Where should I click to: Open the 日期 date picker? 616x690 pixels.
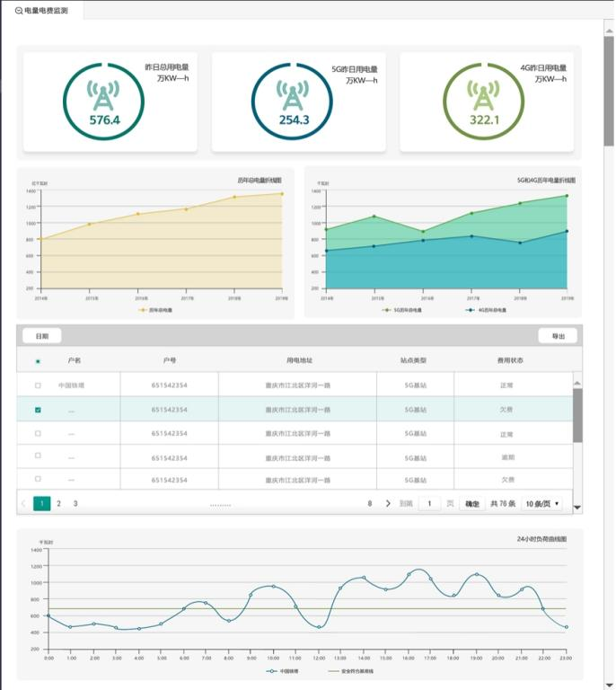42,336
